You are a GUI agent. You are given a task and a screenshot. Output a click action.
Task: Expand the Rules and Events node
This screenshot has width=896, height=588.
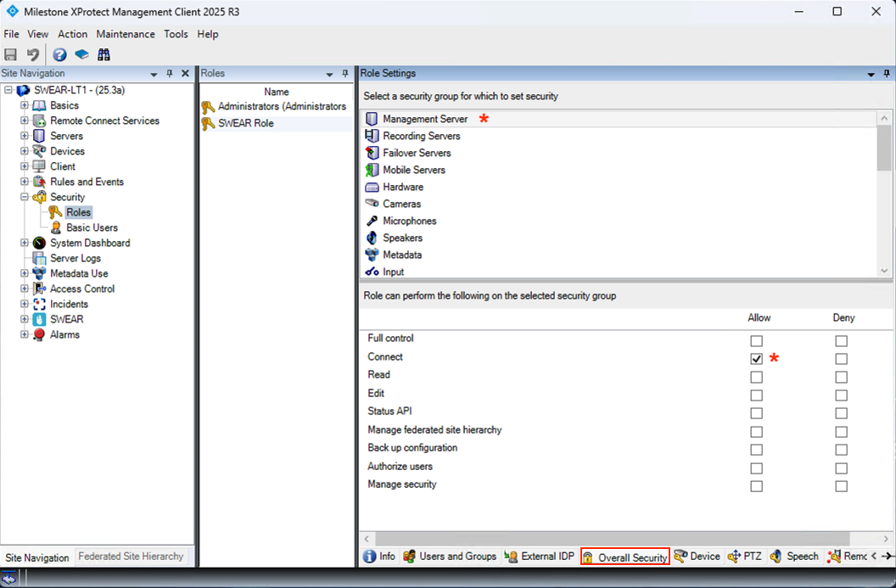[x=25, y=182]
